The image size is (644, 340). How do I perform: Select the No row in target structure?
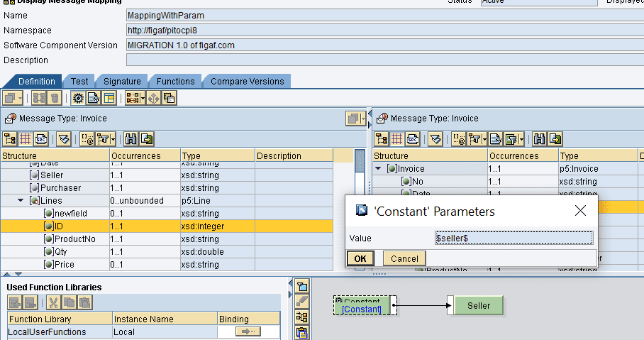pos(509,181)
